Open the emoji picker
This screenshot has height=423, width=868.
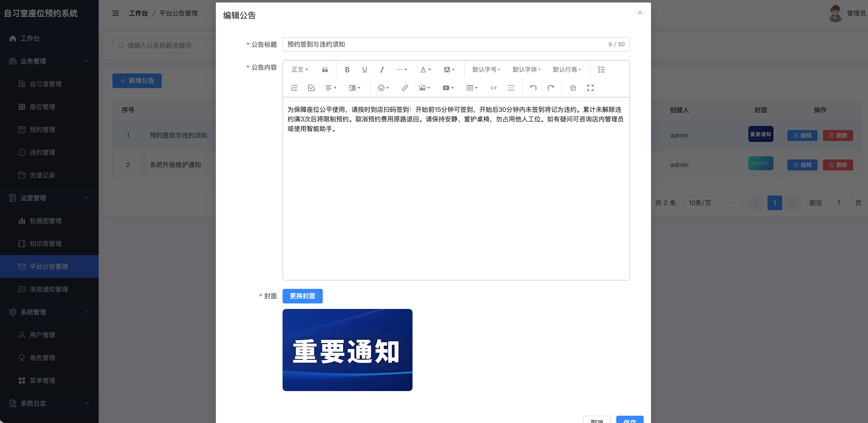point(384,88)
